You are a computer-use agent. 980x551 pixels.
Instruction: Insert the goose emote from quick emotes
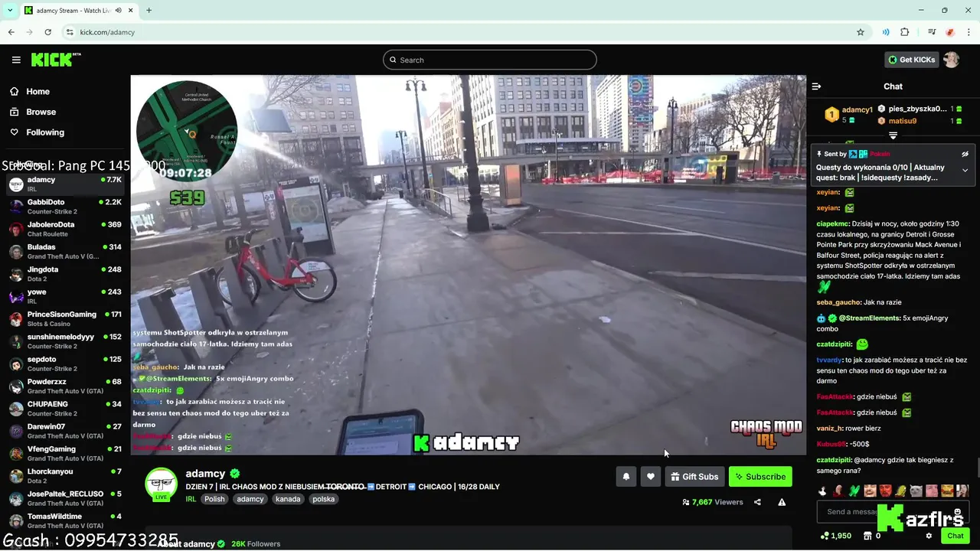click(x=823, y=491)
